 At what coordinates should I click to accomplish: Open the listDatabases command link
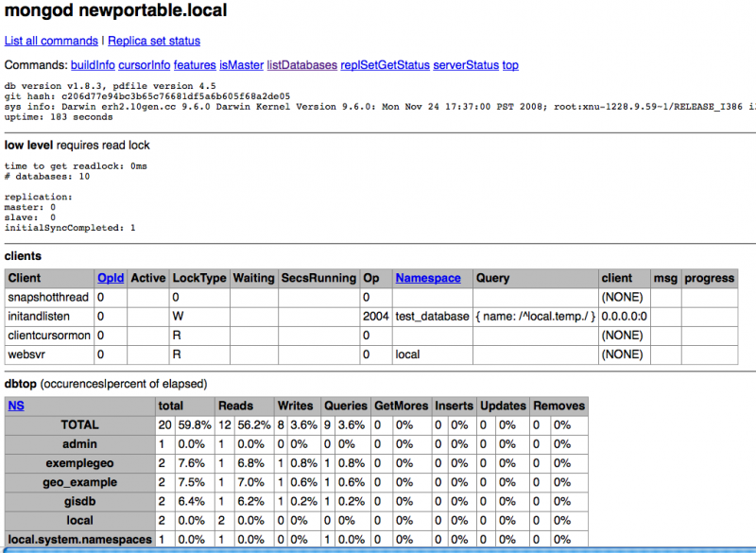pyautogui.click(x=301, y=65)
